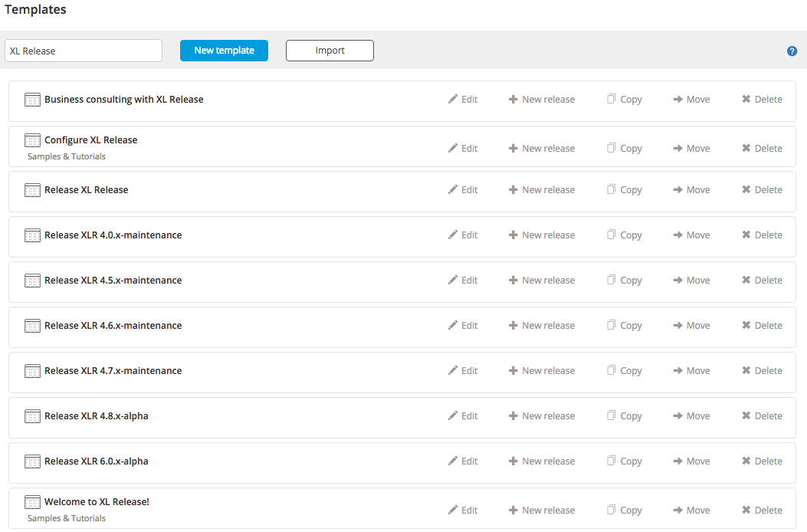Focus the template search field containing XL Release
Screen dimensions: 807x532
(84, 51)
